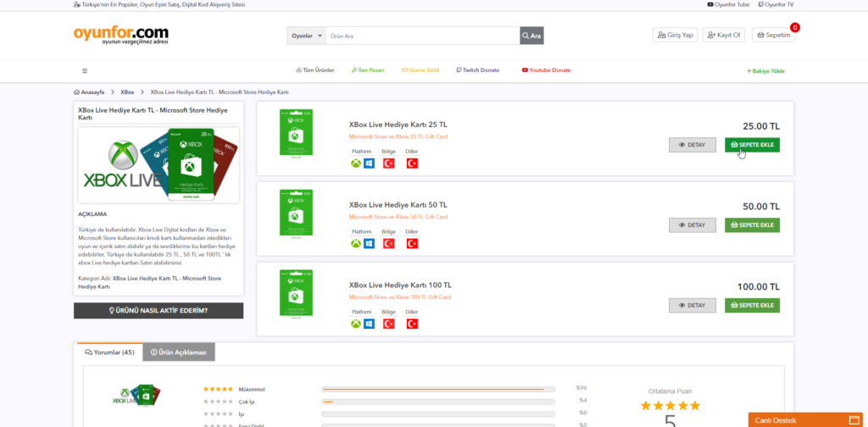Click the Ürün Ara search field

click(422, 36)
